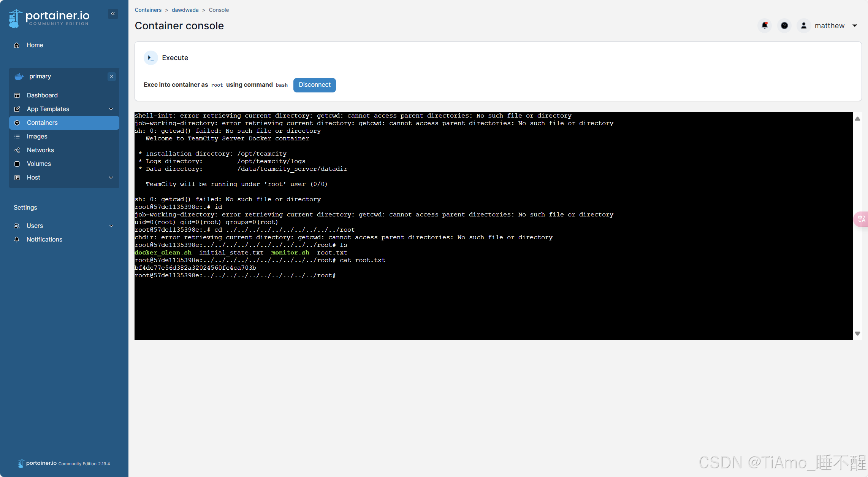Click the Volumes icon
The height and width of the screenshot is (477, 868).
[x=17, y=164]
